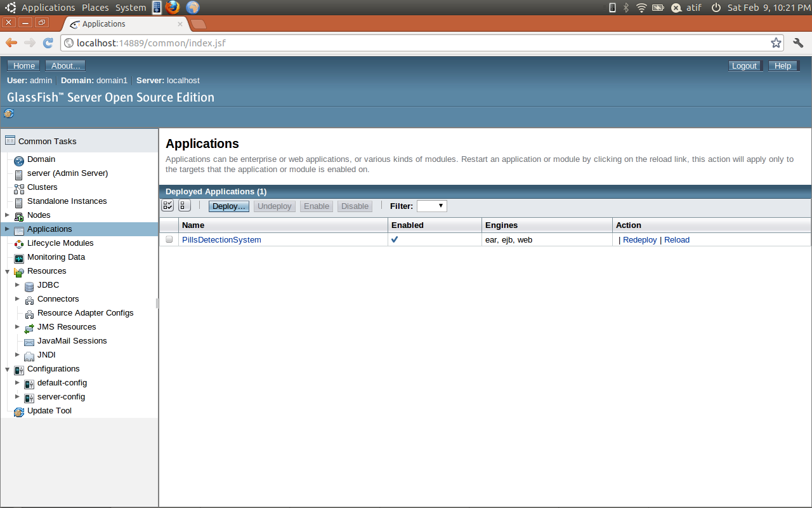Open the System menu
The width and height of the screenshot is (812, 508).
pos(131,8)
